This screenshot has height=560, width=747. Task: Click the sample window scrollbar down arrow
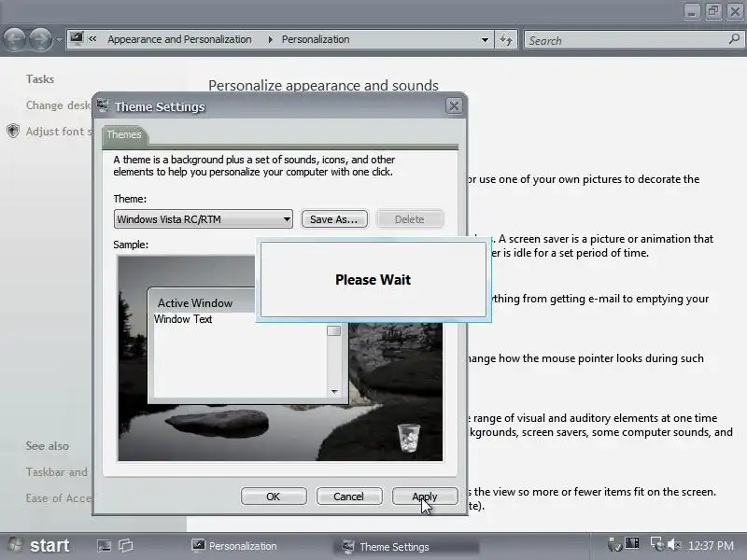coord(334,391)
